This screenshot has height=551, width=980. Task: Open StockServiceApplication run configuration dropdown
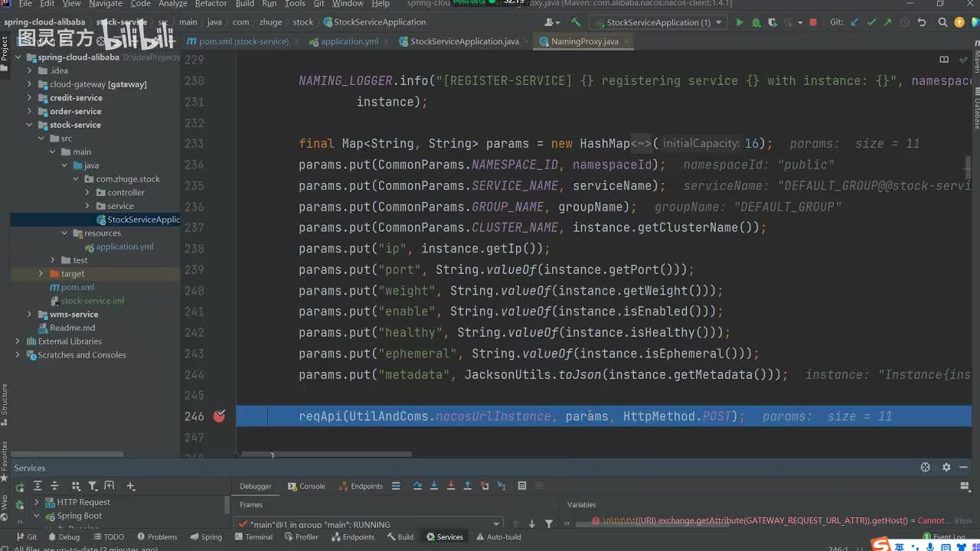(657, 22)
